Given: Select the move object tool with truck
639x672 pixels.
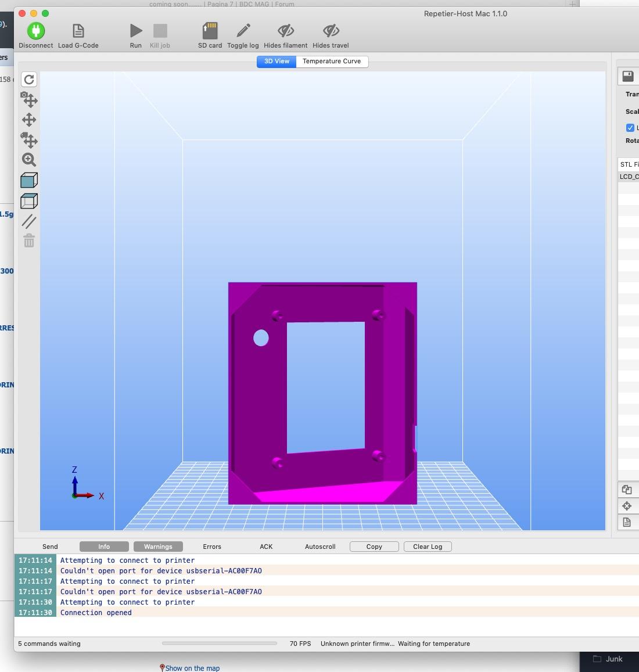Looking at the screenshot, I should click(29, 140).
